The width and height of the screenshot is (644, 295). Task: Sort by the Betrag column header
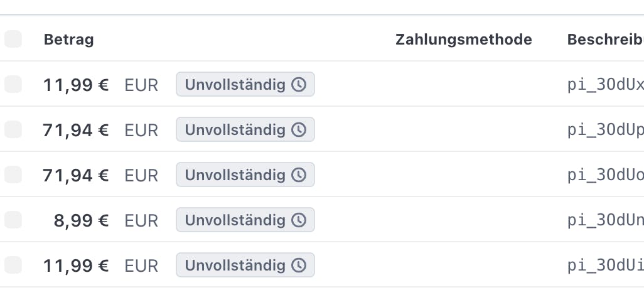[x=68, y=40]
